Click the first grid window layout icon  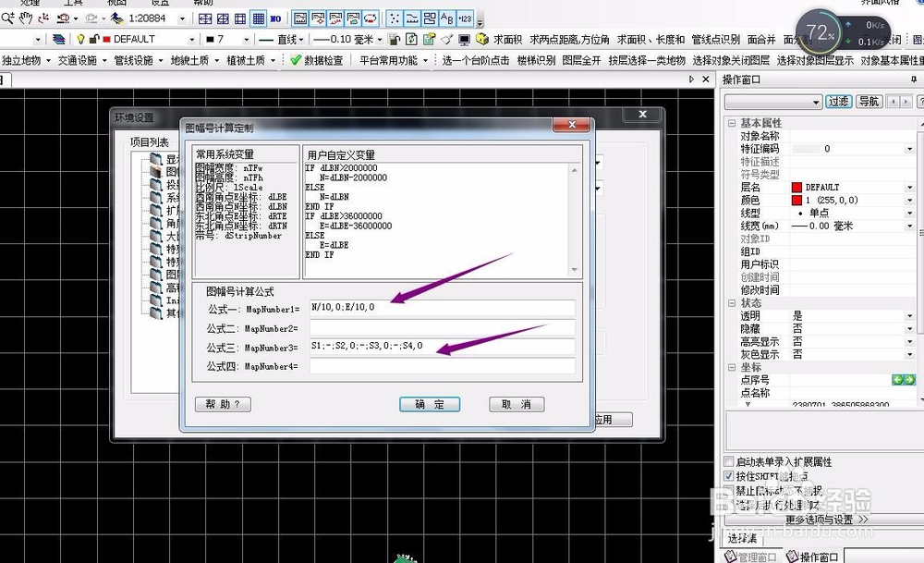click(x=205, y=18)
